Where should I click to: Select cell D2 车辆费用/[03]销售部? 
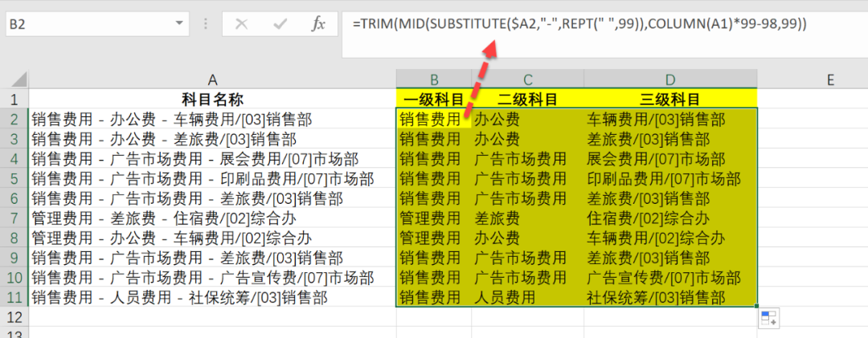(x=670, y=119)
